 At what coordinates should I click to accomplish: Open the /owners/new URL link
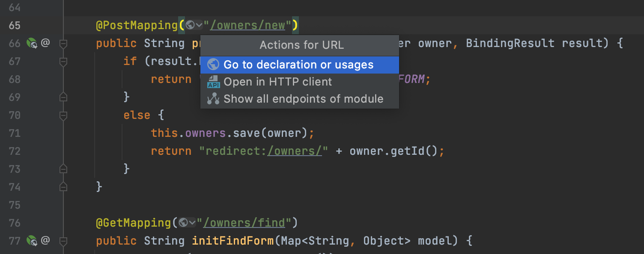[247, 25]
